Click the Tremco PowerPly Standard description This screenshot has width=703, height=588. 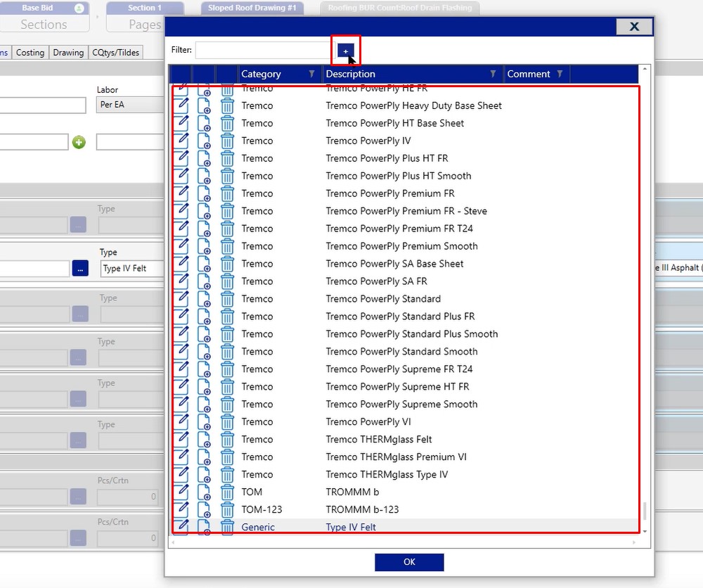(x=383, y=299)
